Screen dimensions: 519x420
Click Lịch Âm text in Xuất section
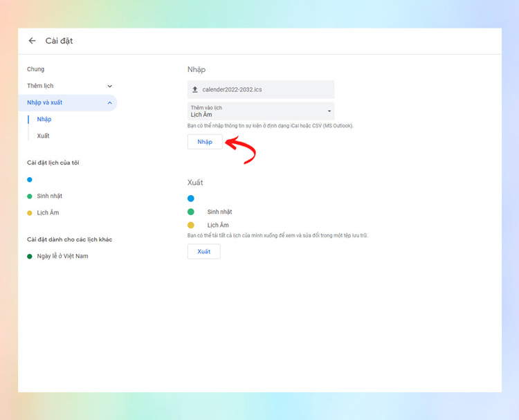[218, 225]
